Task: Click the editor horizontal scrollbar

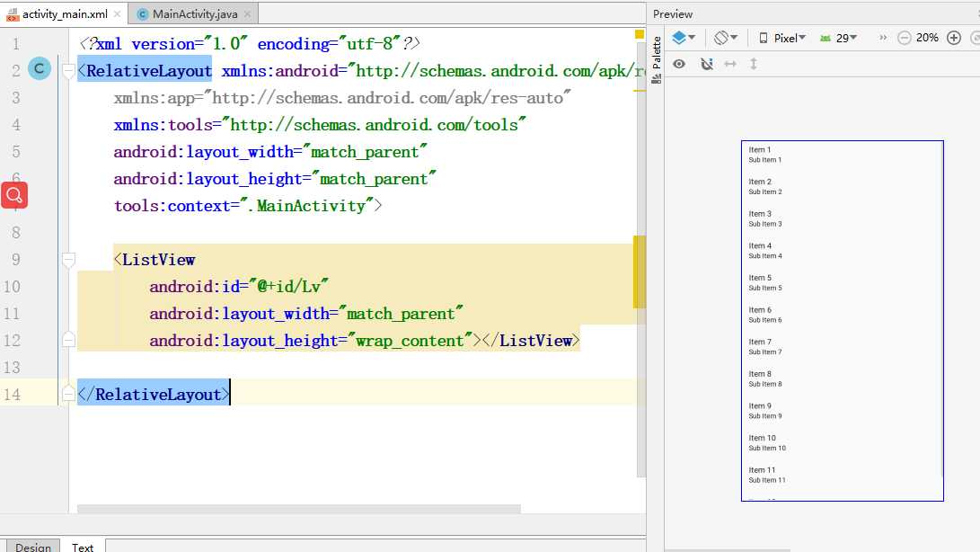Action: (x=299, y=509)
